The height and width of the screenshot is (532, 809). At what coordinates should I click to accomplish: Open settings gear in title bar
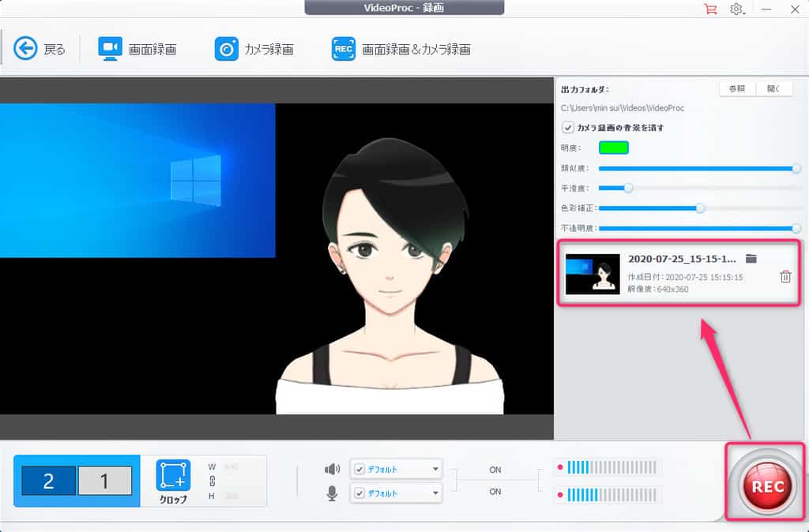(x=736, y=9)
